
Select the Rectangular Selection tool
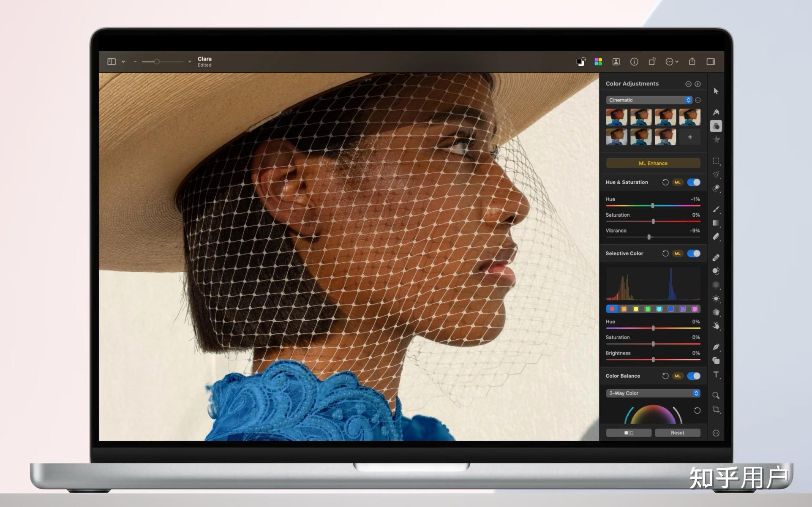tap(716, 161)
